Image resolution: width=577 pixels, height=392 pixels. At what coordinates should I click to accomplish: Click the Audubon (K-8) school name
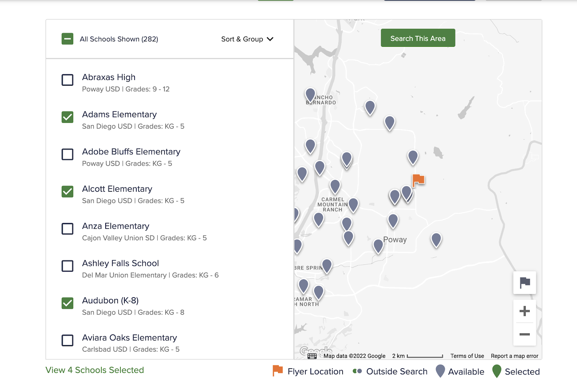pos(110,300)
